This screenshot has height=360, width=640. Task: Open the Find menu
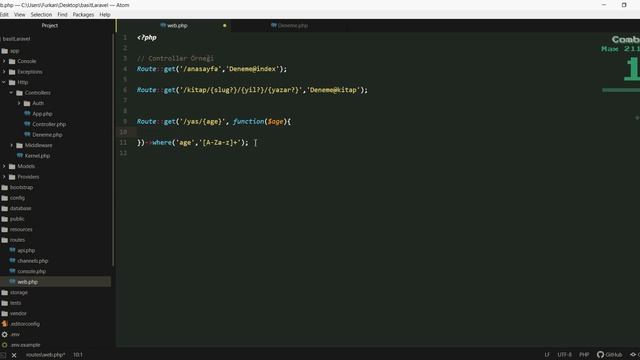(x=62, y=15)
